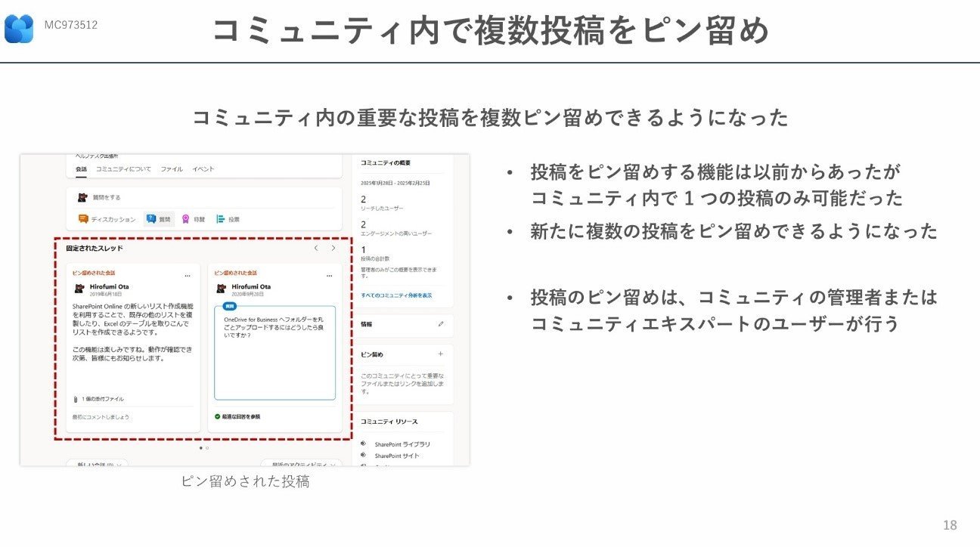Click the date range '2025年1月28日 - 2025年2月25日'
Screen dimensions: 980x547
pos(394,183)
